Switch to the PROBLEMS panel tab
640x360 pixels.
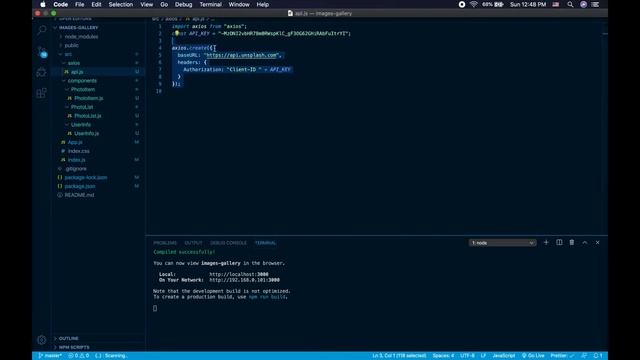click(165, 243)
